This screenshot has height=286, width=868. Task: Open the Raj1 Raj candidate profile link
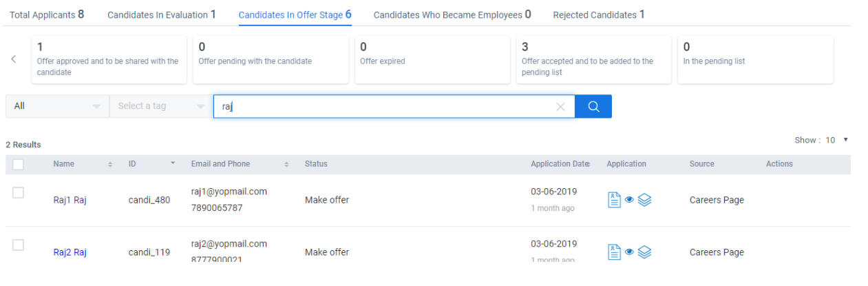pos(70,200)
